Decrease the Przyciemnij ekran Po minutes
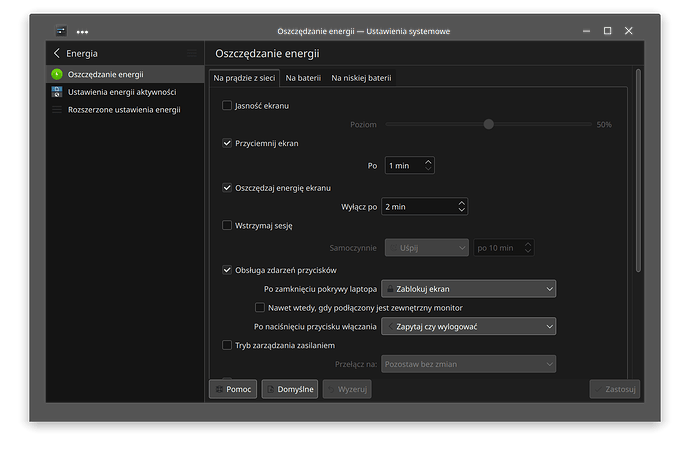This screenshot has width=690, height=454. pos(428,169)
